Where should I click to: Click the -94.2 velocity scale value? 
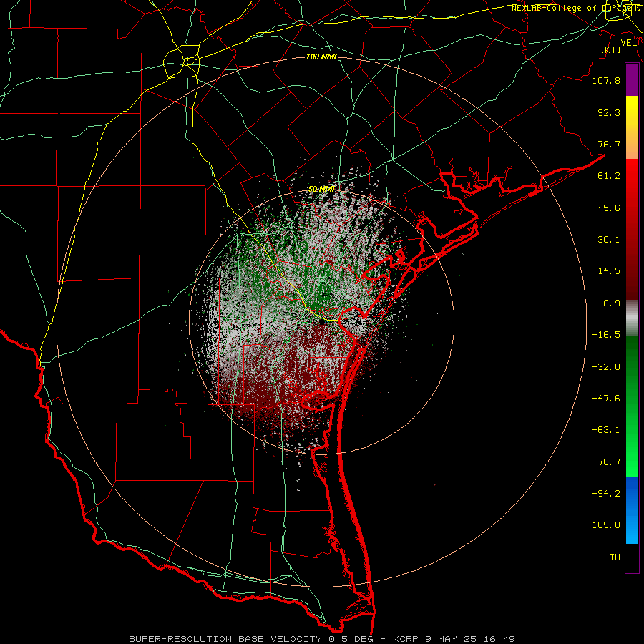pyautogui.click(x=606, y=493)
